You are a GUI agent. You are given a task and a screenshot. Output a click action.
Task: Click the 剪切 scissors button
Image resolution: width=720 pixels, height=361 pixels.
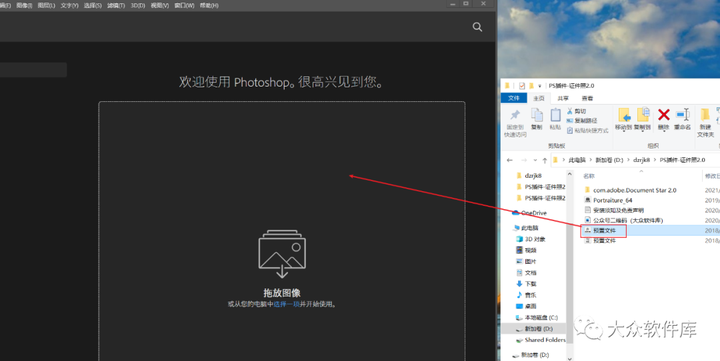576,111
